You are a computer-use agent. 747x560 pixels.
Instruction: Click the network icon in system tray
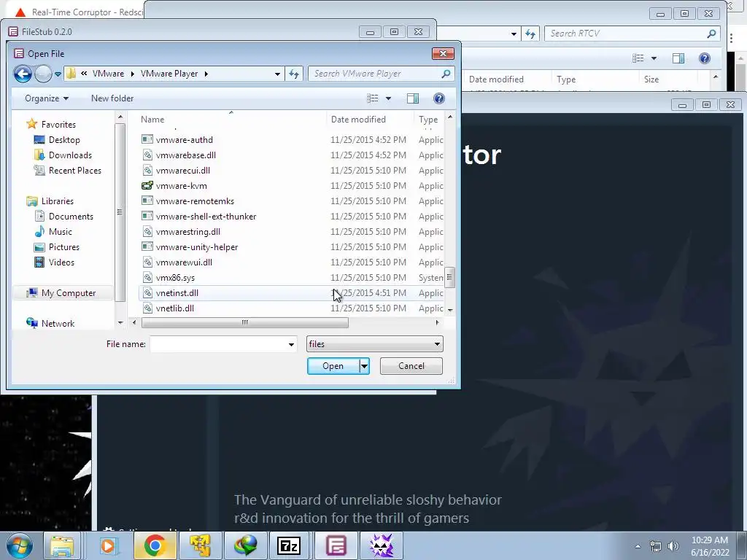pyautogui.click(x=656, y=546)
